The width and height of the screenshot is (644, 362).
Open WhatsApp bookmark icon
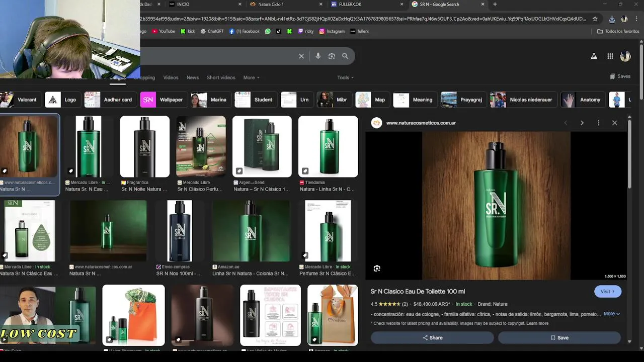point(268,31)
